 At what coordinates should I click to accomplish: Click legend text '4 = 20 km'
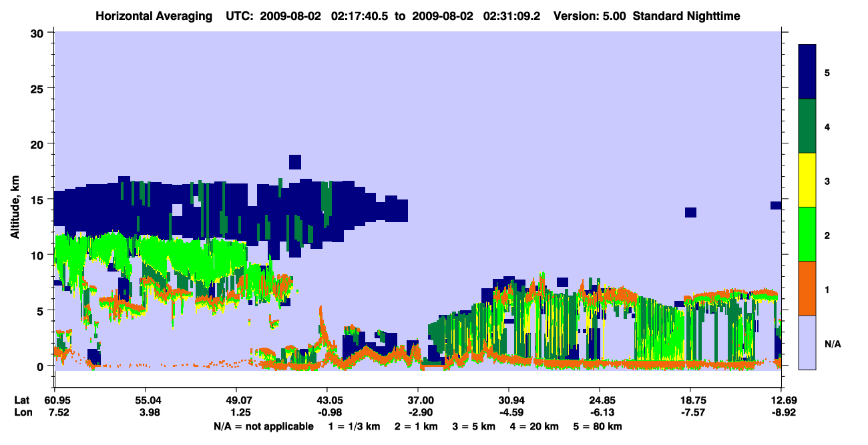click(534, 426)
